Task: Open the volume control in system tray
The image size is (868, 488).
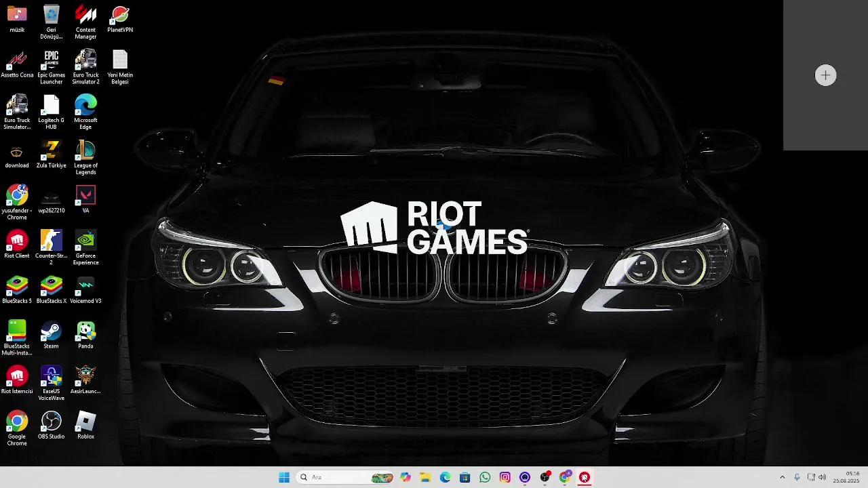Action: 823,477
